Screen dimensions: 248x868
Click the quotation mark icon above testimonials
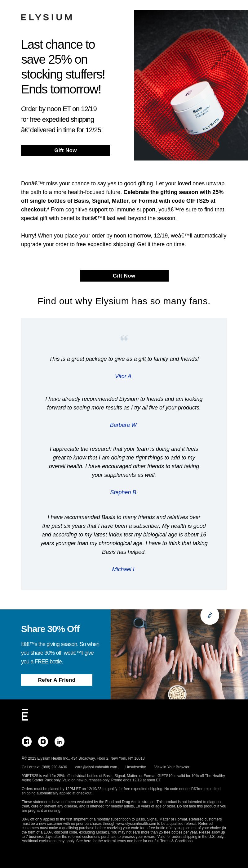124,338
